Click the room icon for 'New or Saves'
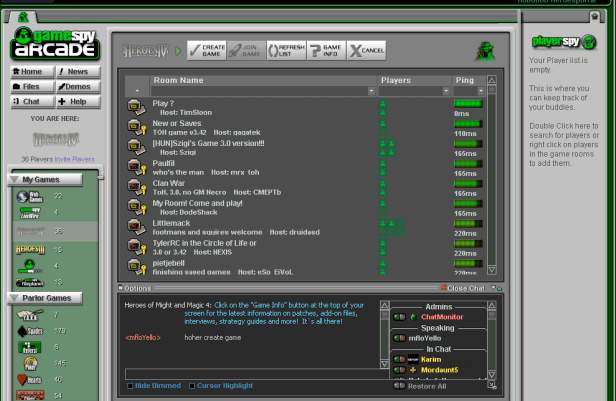This screenshot has width=616, height=401. pos(136,127)
